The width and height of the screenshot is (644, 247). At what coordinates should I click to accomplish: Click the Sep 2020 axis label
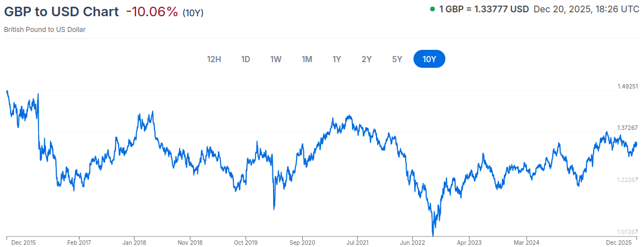(303, 243)
